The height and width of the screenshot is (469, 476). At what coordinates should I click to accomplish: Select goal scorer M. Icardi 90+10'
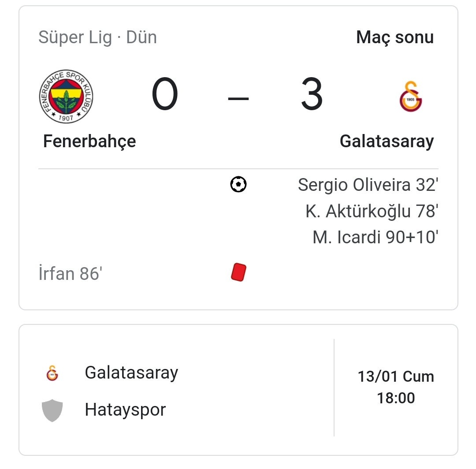coord(376,237)
